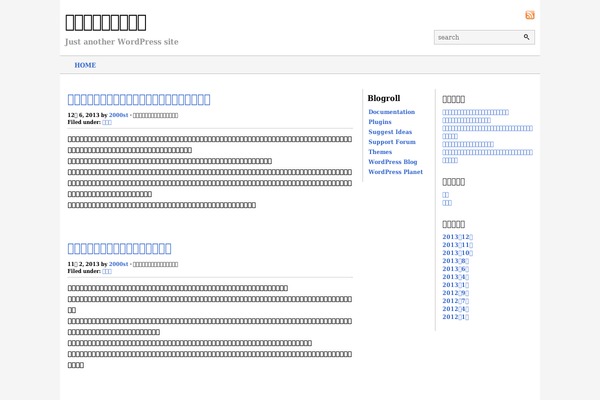Open the Themes blogroll link
This screenshot has width=600, height=400.
coord(380,152)
